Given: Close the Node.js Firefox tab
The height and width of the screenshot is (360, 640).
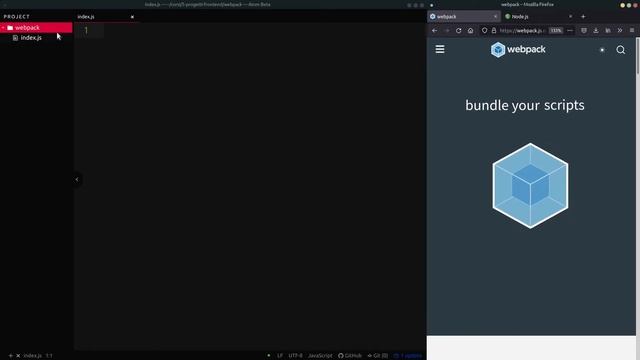Looking at the screenshot, I should pyautogui.click(x=570, y=16).
